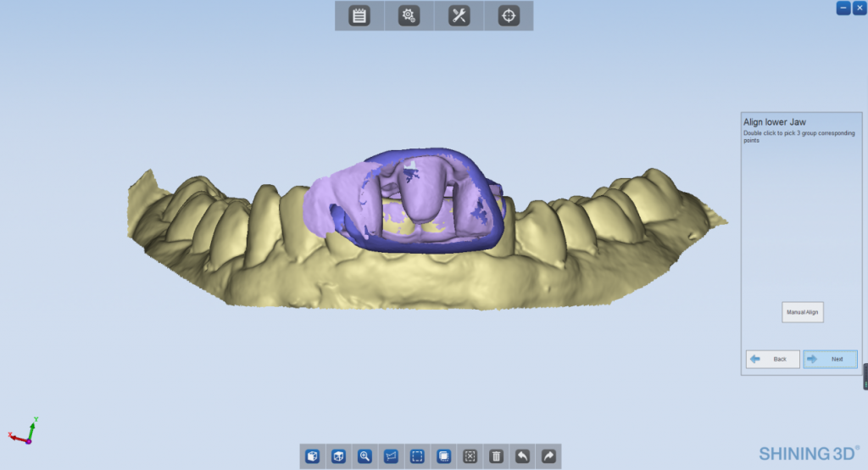Image resolution: width=868 pixels, height=470 pixels.
Task: Click the crosshair calibration icon
Action: point(509,15)
